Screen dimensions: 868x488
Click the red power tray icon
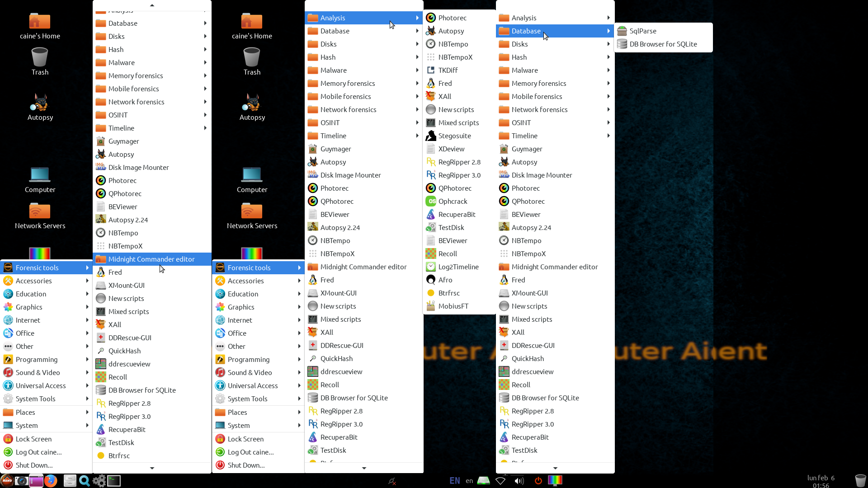[538, 480]
